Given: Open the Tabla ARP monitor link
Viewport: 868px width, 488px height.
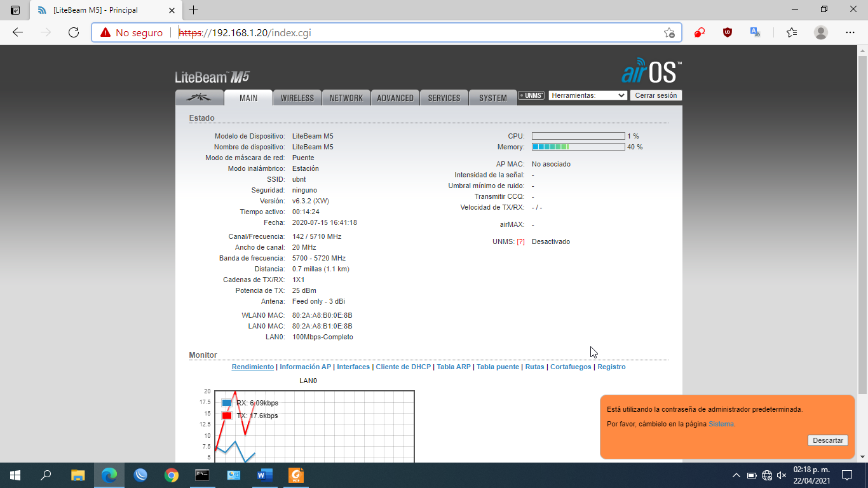Looking at the screenshot, I should click(x=454, y=367).
